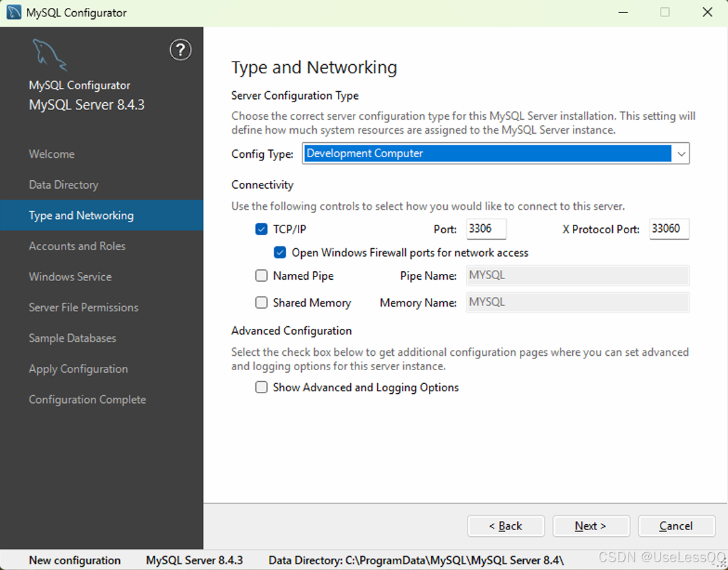Click the X Protocol Port field
This screenshot has width=728, height=570.
669,229
